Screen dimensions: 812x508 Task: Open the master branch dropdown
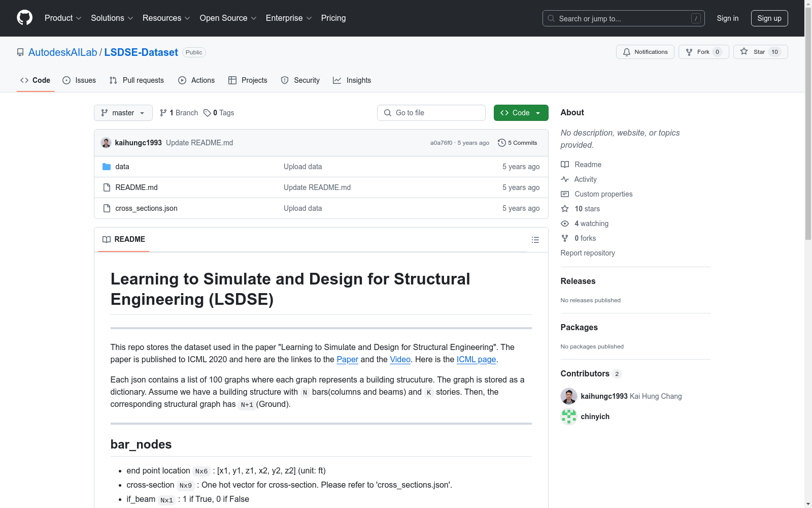click(x=123, y=113)
